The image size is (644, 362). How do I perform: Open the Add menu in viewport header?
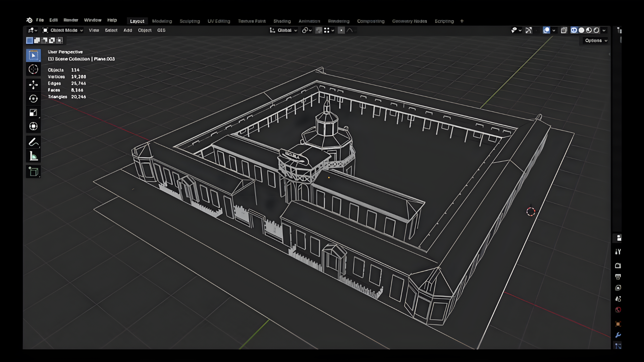point(128,30)
